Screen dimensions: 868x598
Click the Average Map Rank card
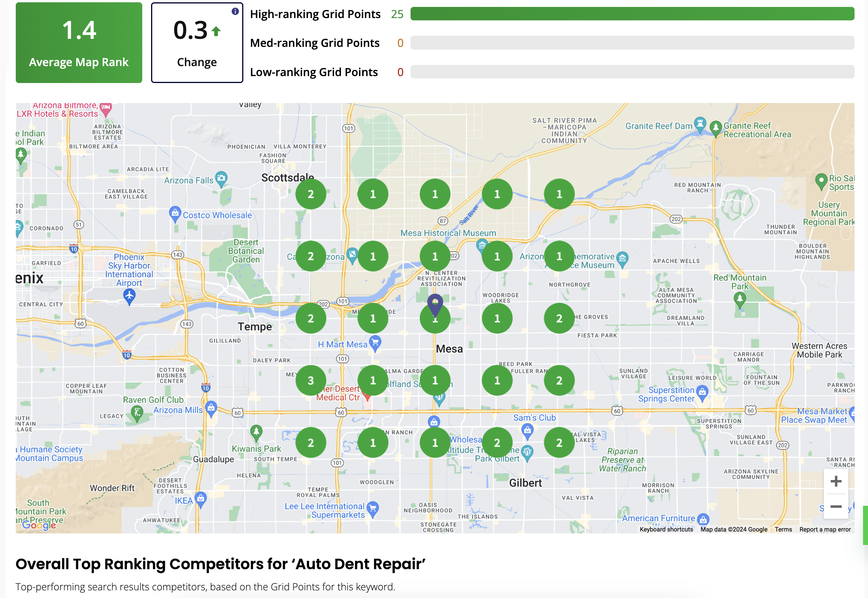(x=79, y=43)
